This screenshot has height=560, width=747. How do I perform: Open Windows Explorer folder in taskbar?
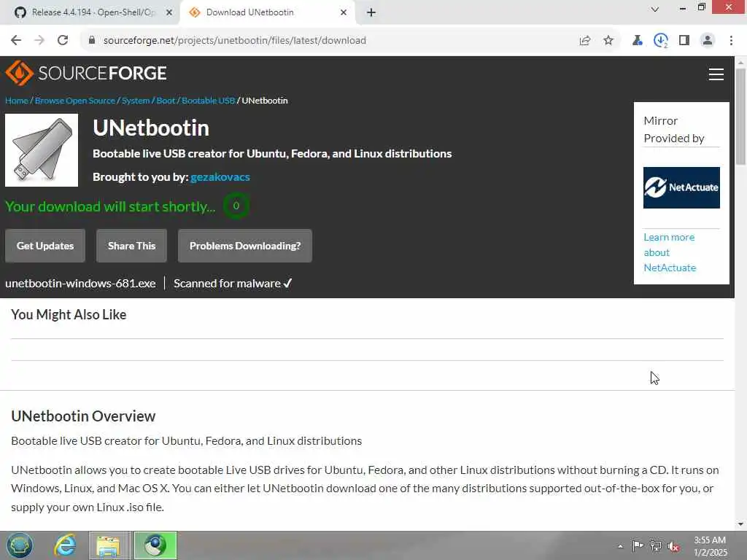108,545
